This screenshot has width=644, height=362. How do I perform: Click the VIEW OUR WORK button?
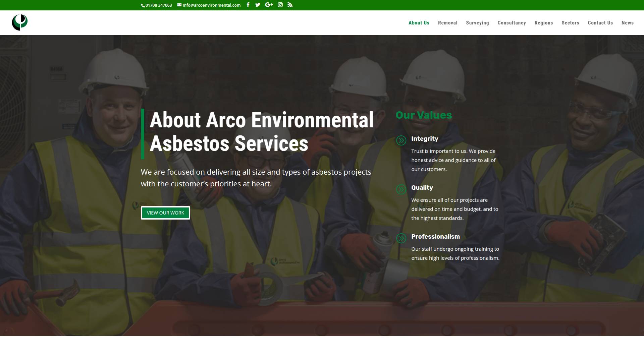point(165,213)
